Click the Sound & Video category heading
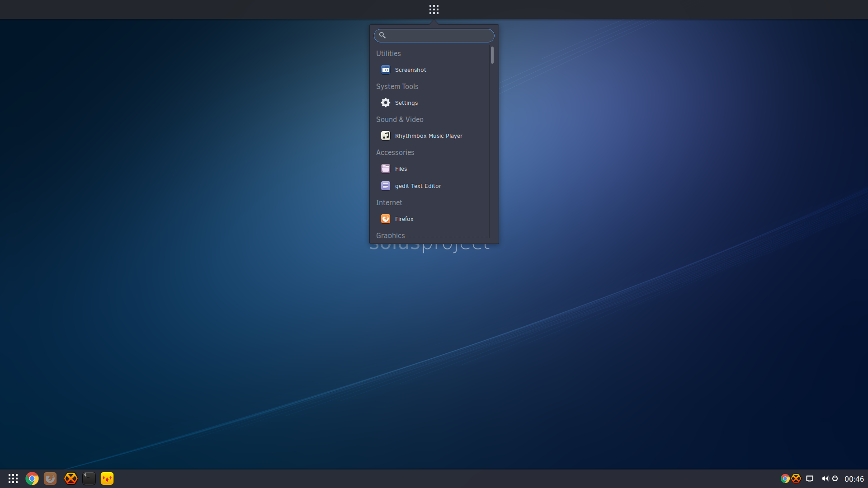Viewport: 868px width, 488px height. click(400, 119)
